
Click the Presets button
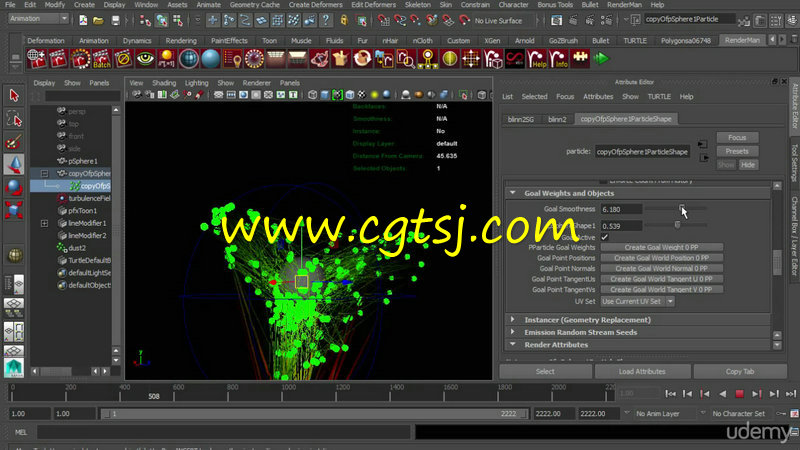(x=737, y=151)
